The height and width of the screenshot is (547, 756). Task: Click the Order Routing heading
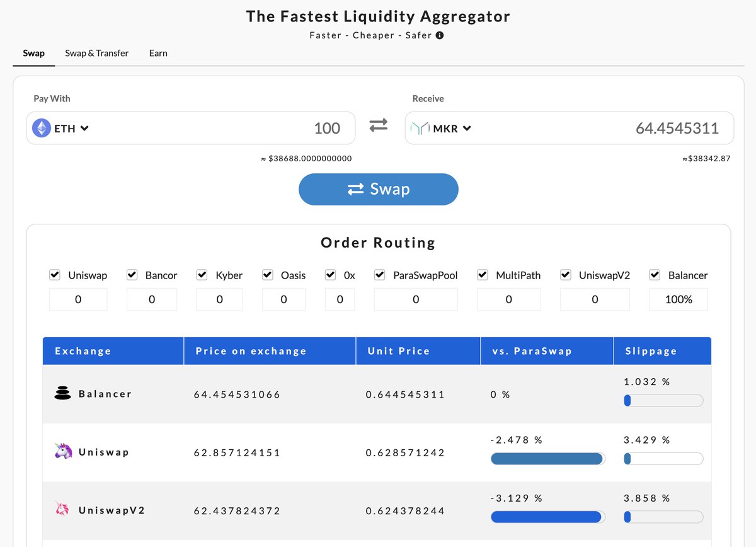click(x=378, y=243)
